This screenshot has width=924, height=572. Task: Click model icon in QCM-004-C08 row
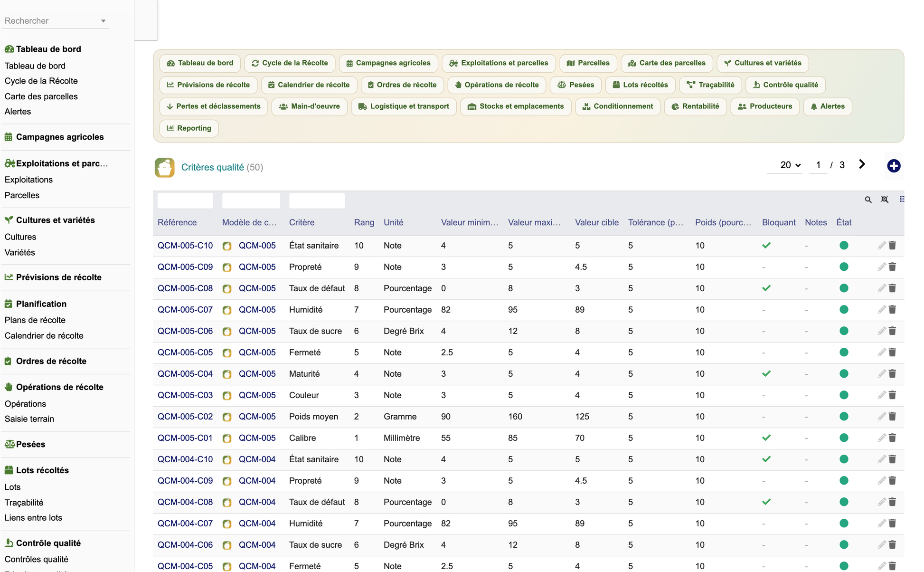click(x=227, y=503)
